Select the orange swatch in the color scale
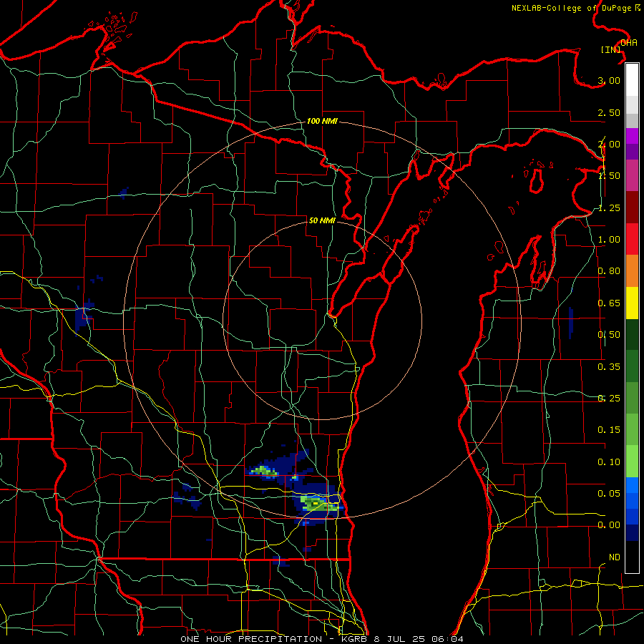 point(632,271)
